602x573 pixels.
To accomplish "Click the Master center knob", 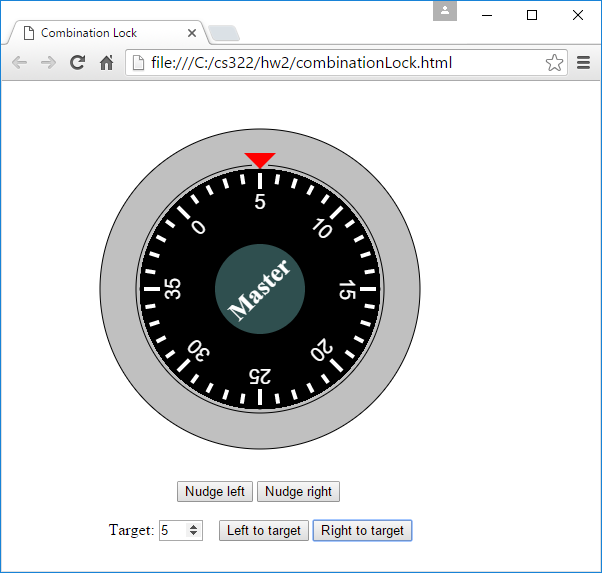I will pyautogui.click(x=260, y=289).
